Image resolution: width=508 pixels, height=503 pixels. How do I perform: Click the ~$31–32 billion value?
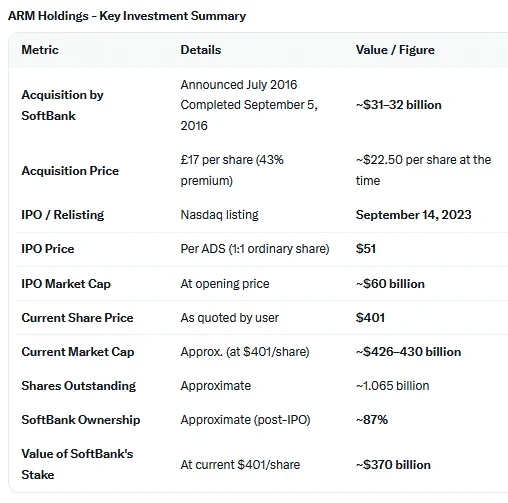point(398,105)
